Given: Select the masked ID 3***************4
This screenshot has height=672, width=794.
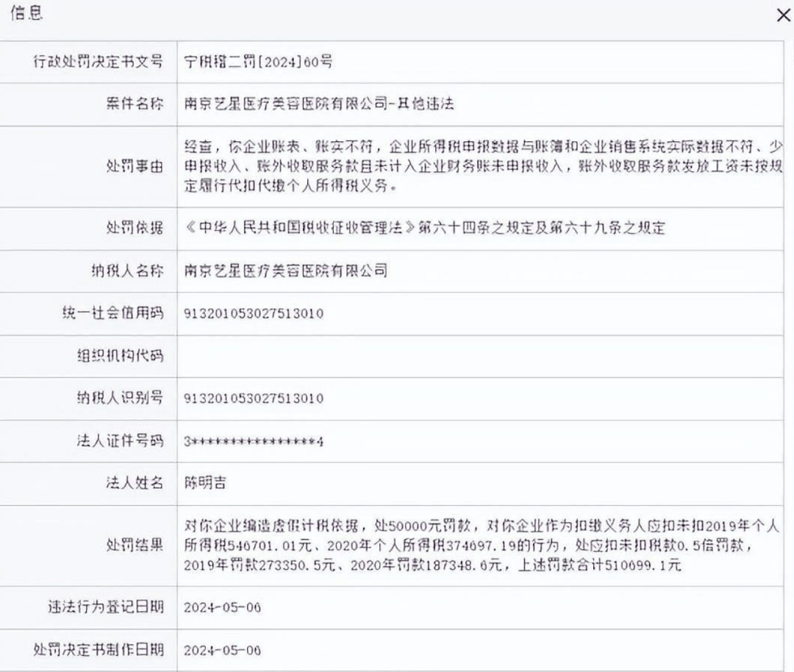Looking at the screenshot, I should coord(254,442).
